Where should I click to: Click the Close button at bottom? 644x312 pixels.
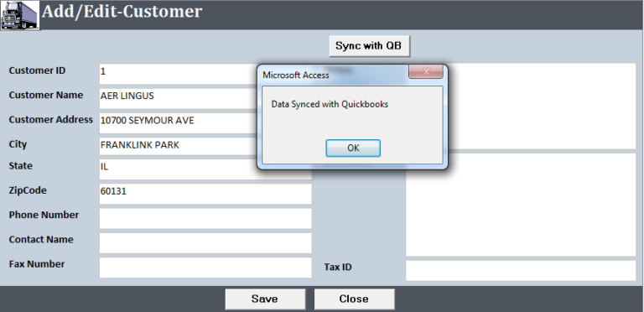pos(355,299)
